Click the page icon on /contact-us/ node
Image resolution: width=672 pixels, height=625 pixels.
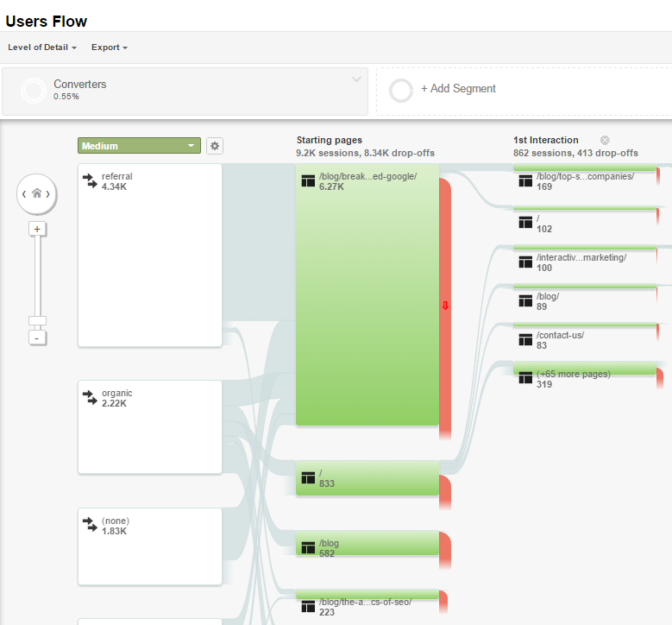(524, 340)
